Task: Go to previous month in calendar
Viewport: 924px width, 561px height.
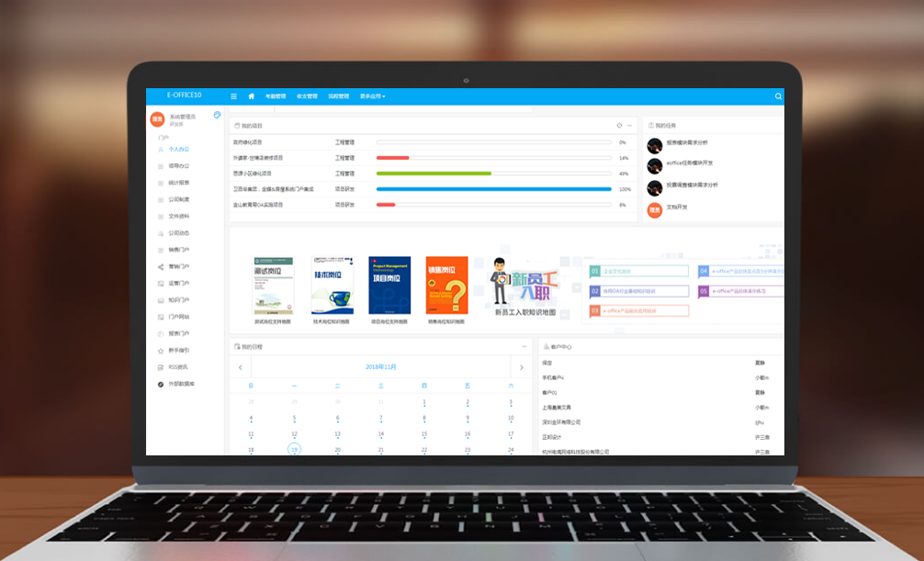Action: pos(241,366)
